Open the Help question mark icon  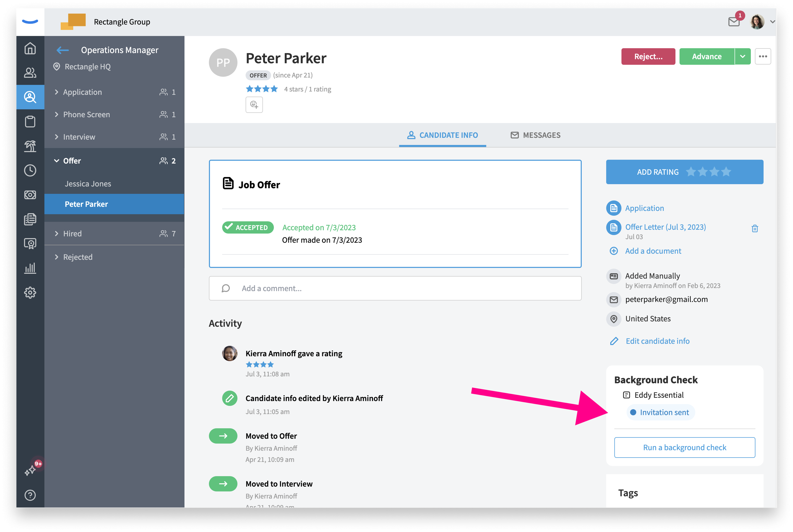[30, 495]
